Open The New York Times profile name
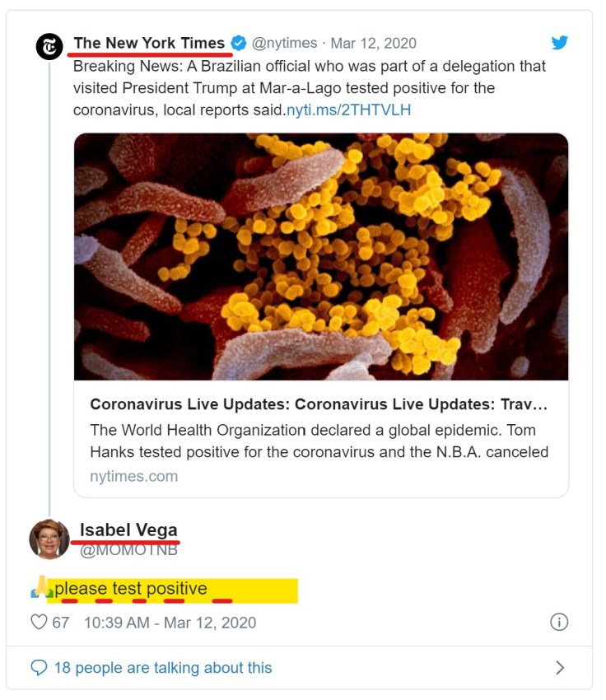The image size is (606, 700). (x=149, y=43)
